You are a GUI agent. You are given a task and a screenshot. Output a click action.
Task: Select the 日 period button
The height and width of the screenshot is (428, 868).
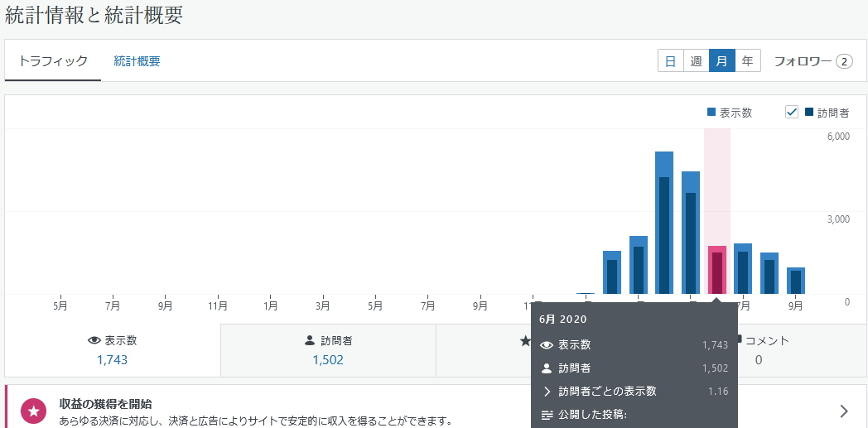[670, 60]
